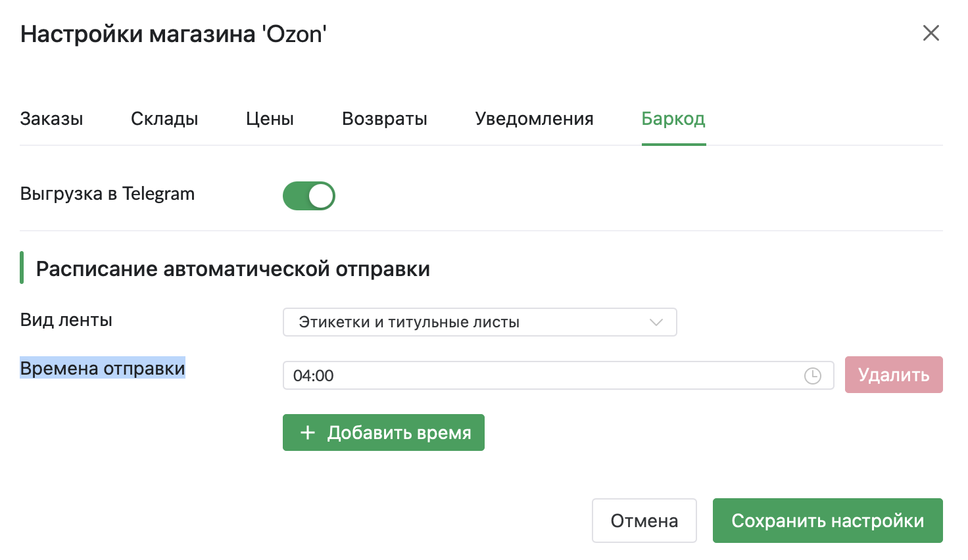Click the plus icon before 'Добавить время'
The height and width of the screenshot is (560, 968).
[307, 432]
